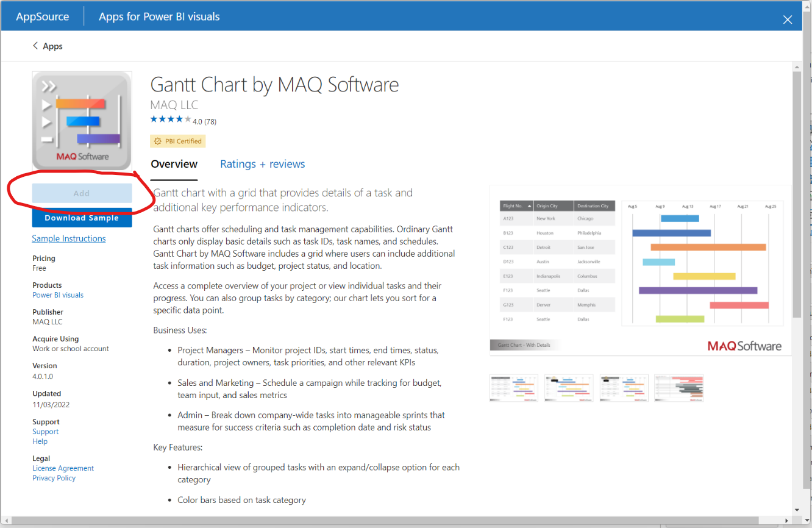Open the Help link
Image resolution: width=812 pixels, height=528 pixels.
pos(40,441)
